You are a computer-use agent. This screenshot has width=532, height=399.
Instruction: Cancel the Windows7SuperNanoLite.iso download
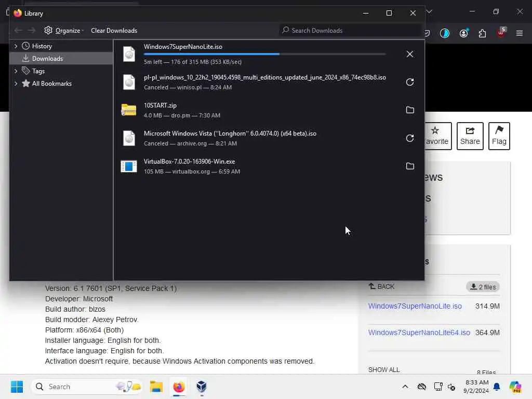410,54
